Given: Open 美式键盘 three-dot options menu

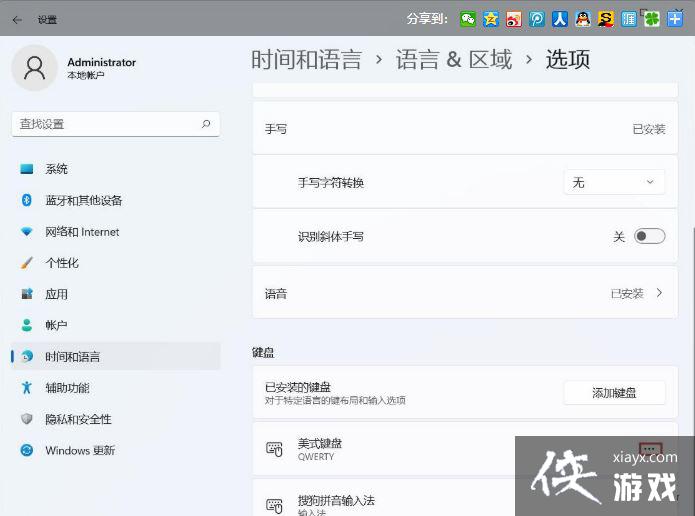Looking at the screenshot, I should [650, 448].
